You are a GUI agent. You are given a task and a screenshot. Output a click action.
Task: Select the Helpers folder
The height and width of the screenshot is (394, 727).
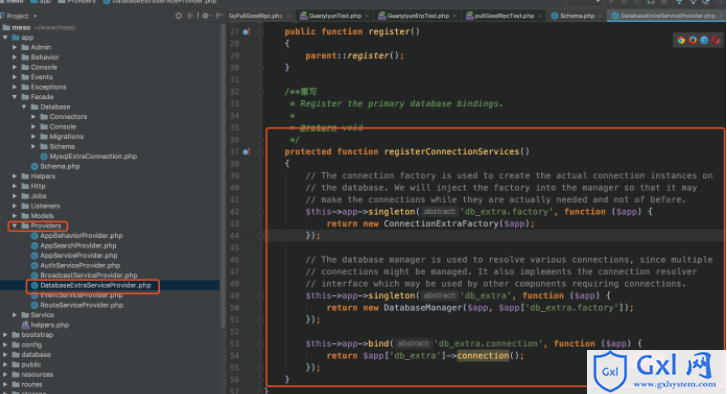click(x=43, y=177)
